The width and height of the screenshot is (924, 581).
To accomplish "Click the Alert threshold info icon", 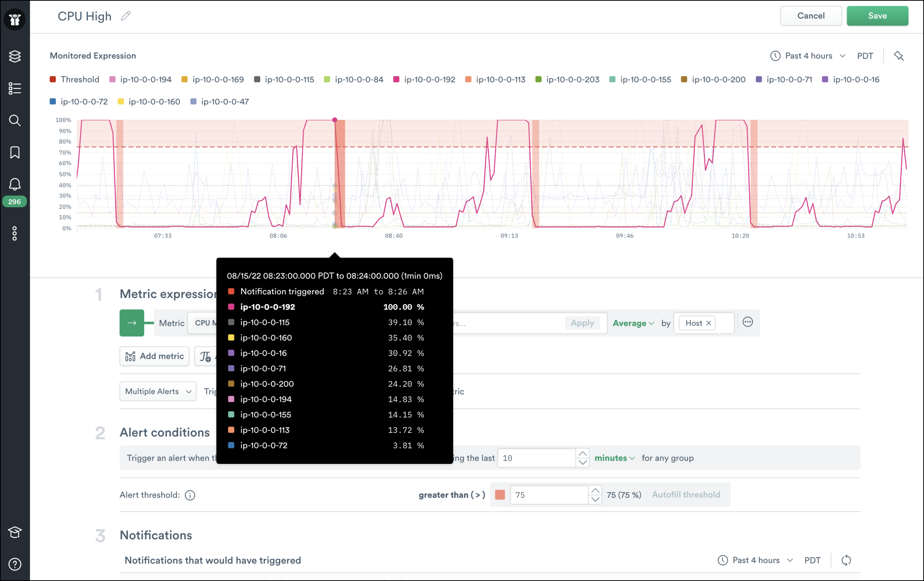I will [190, 495].
